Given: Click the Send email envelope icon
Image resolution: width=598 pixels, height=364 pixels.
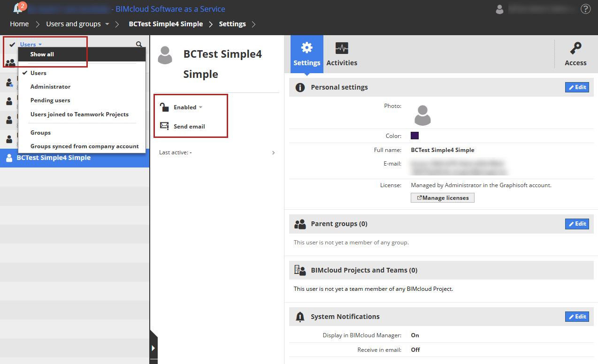Looking at the screenshot, I should pyautogui.click(x=164, y=126).
